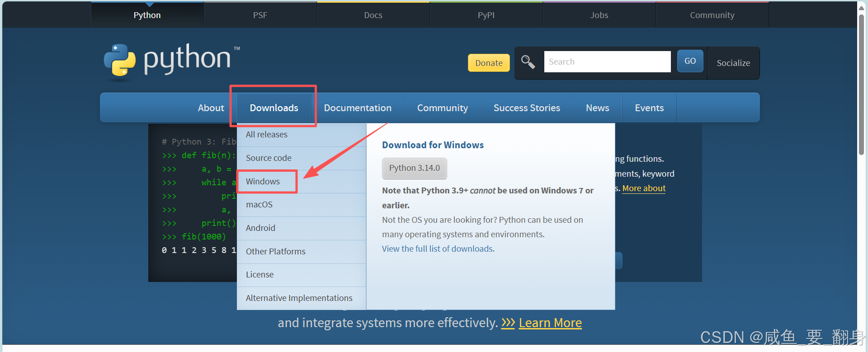
Task: Open the PyPI top tab
Action: 486,15
